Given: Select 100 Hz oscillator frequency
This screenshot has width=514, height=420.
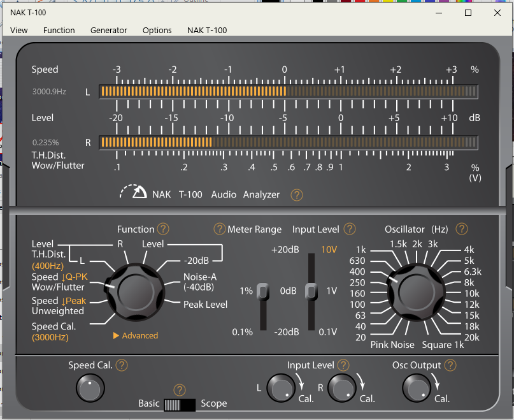Looking at the screenshot, I should pos(357,305).
